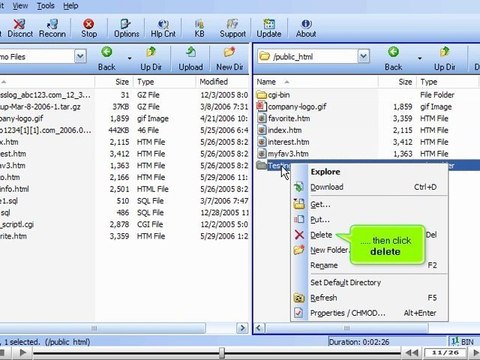The width and height of the screenshot is (480, 360).
Task: Choose Rename in the context menu
Action: tap(324, 265)
